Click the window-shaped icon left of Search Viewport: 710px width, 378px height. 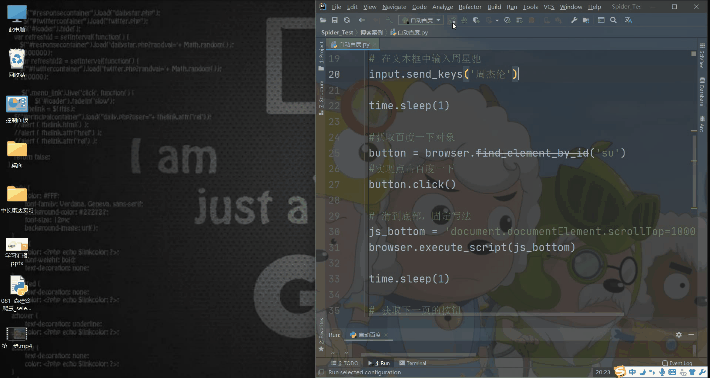point(601,20)
